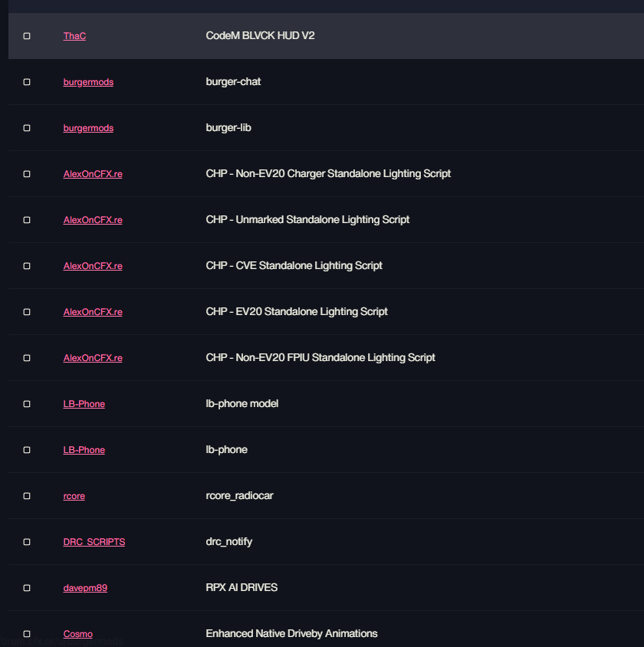
Task: Open AlexOnCFX.re link for Non-EV20 FPIU script
Action: coord(93,358)
